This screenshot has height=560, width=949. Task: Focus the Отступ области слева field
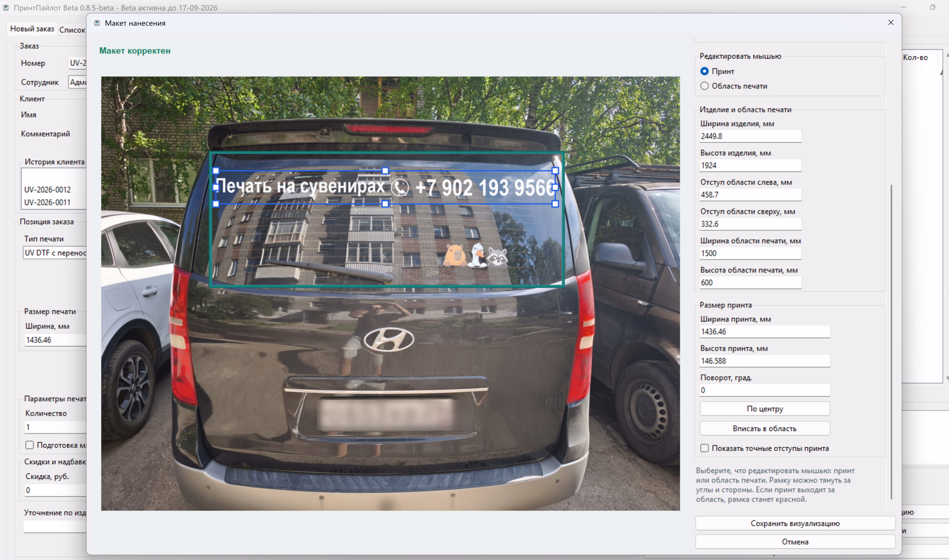(750, 195)
